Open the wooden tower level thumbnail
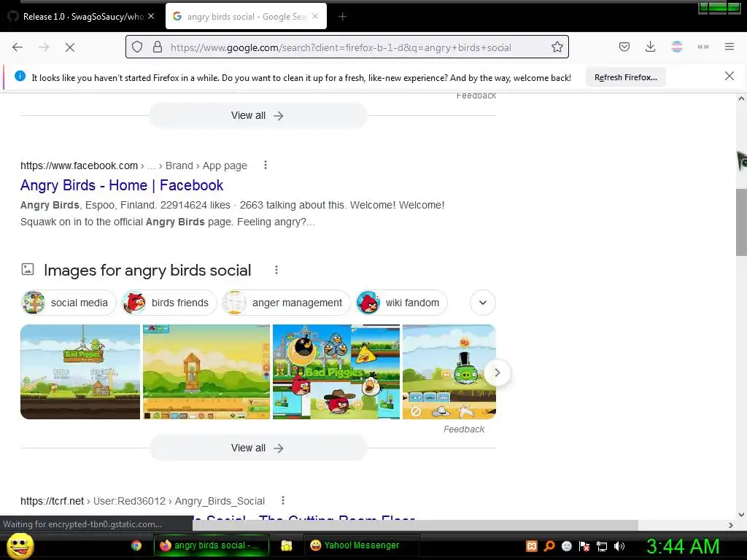 coord(206,372)
